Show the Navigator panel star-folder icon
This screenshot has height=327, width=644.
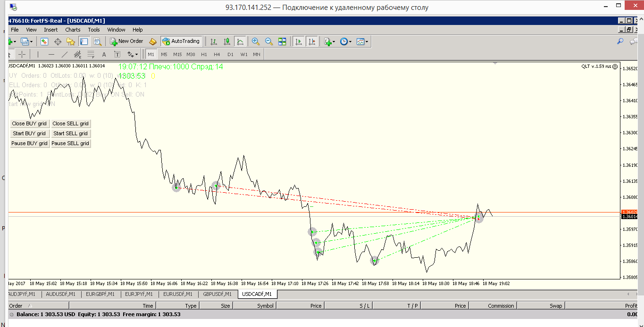click(71, 41)
